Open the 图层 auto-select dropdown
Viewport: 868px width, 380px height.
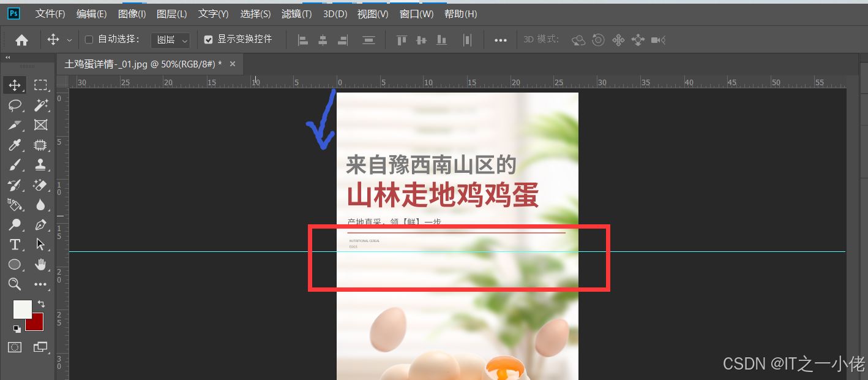(170, 40)
